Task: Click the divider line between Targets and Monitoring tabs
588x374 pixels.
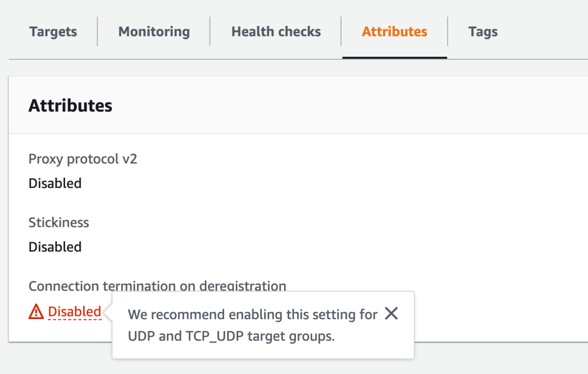Action: tap(98, 31)
